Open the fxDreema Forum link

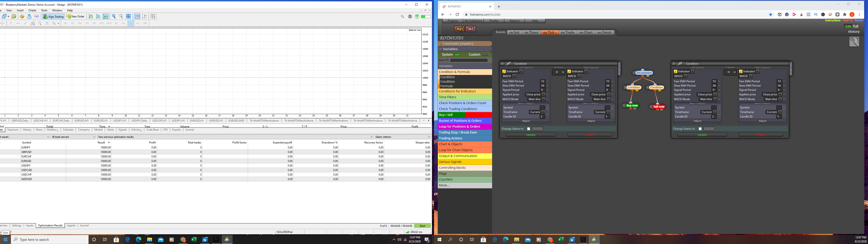point(859,21)
